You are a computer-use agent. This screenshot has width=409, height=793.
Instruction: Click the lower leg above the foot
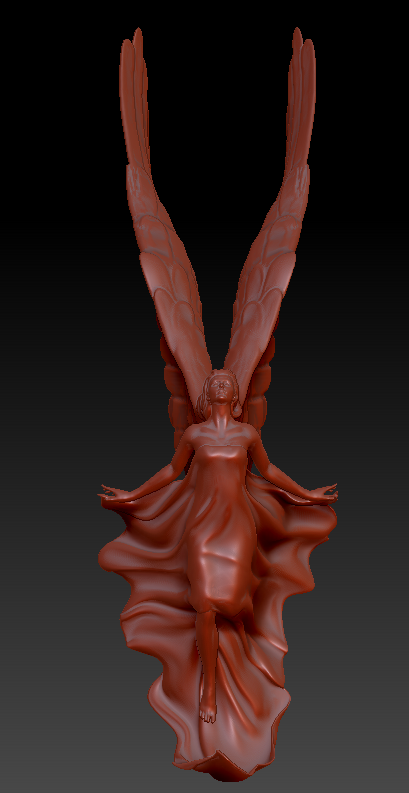point(207,657)
